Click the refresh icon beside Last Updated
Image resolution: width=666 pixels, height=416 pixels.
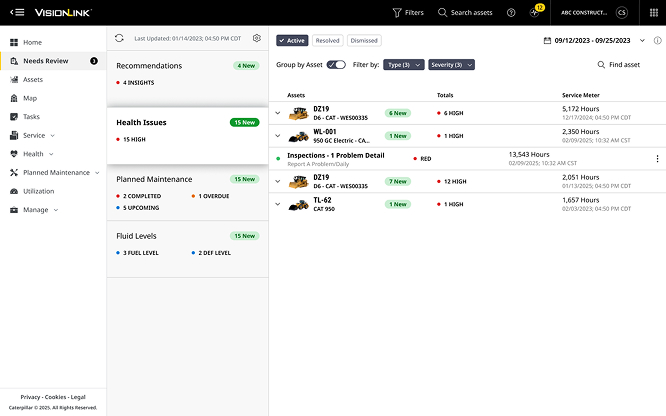pos(119,38)
